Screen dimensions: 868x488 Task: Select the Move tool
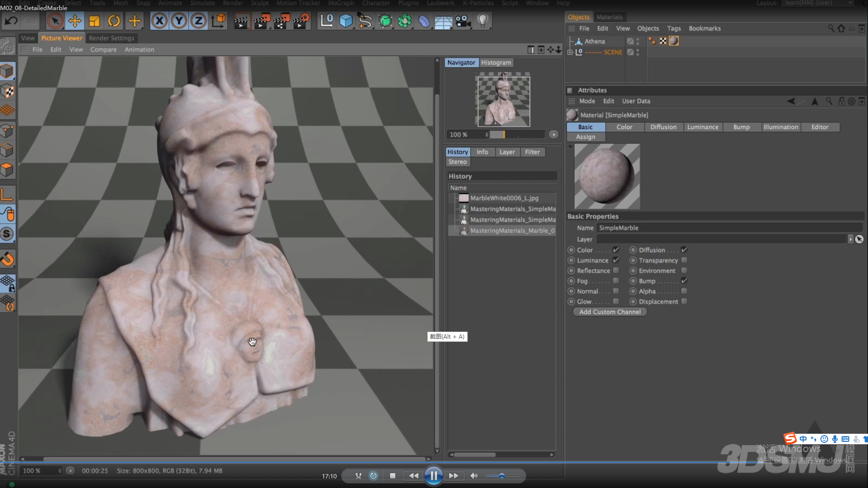74,21
